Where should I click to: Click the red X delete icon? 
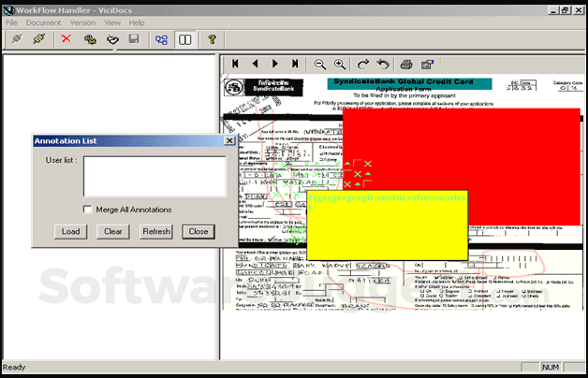(x=66, y=38)
